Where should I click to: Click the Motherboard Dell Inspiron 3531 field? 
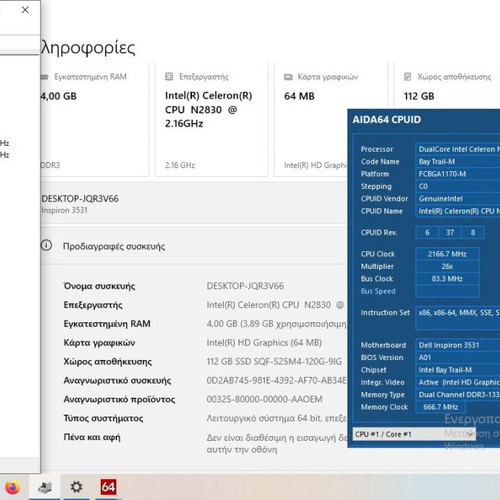(458, 345)
